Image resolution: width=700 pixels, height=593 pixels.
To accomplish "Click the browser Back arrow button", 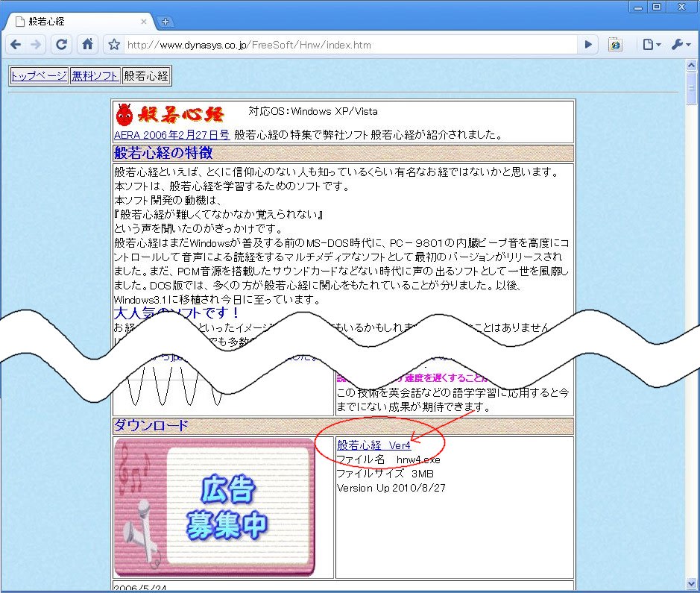I will pyautogui.click(x=16, y=45).
